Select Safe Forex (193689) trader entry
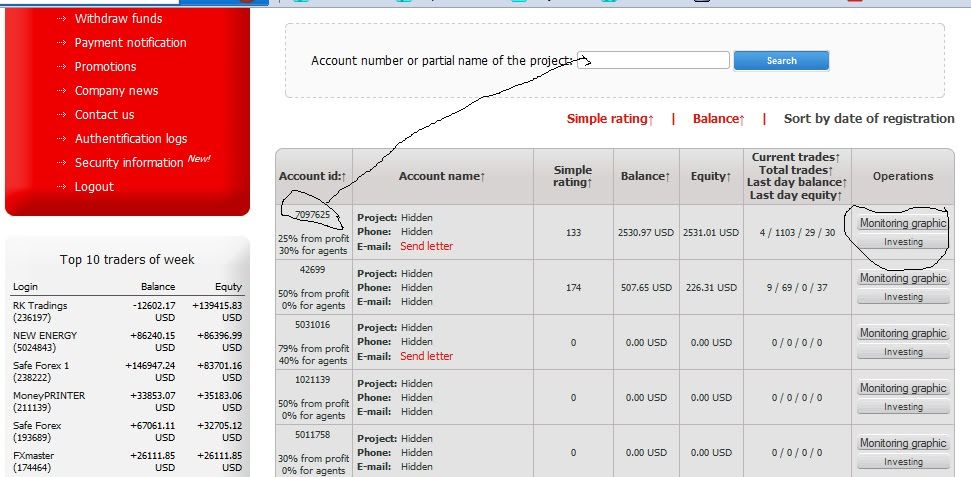Viewport: 971px width, 477px height. (x=37, y=432)
